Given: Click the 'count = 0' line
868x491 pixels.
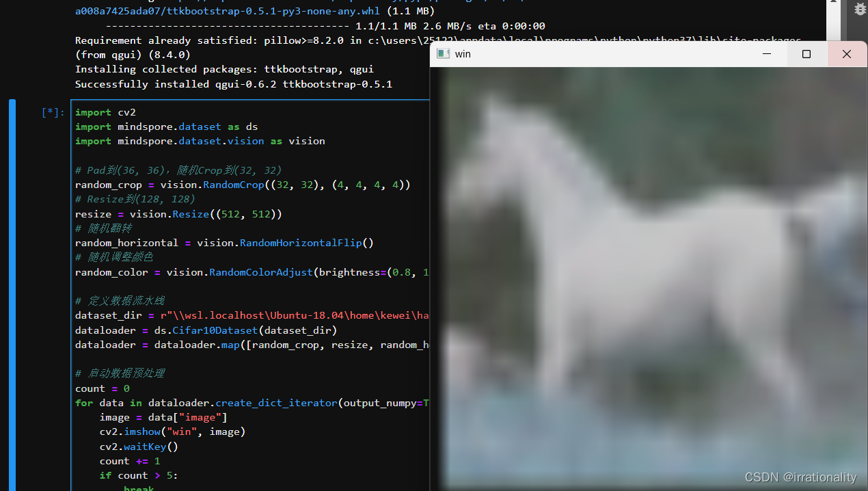Looking at the screenshot, I should pos(103,388).
